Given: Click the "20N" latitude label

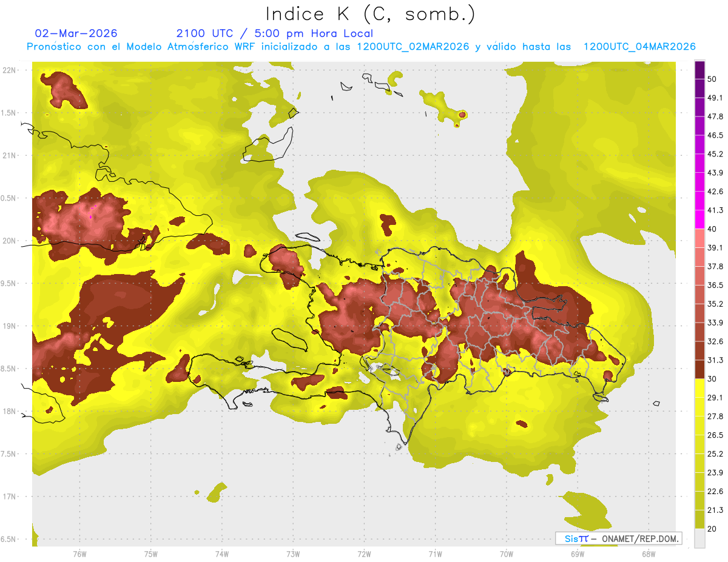Looking at the screenshot, I should pos(10,241).
